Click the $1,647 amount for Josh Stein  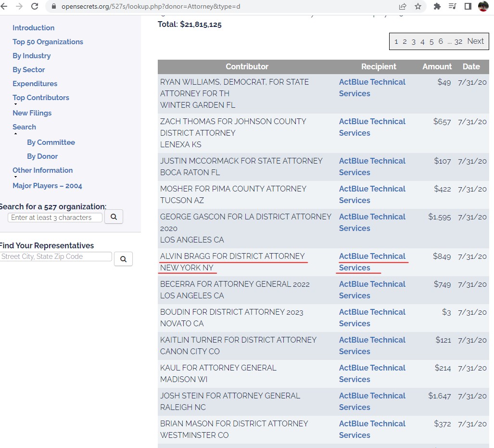(440, 396)
